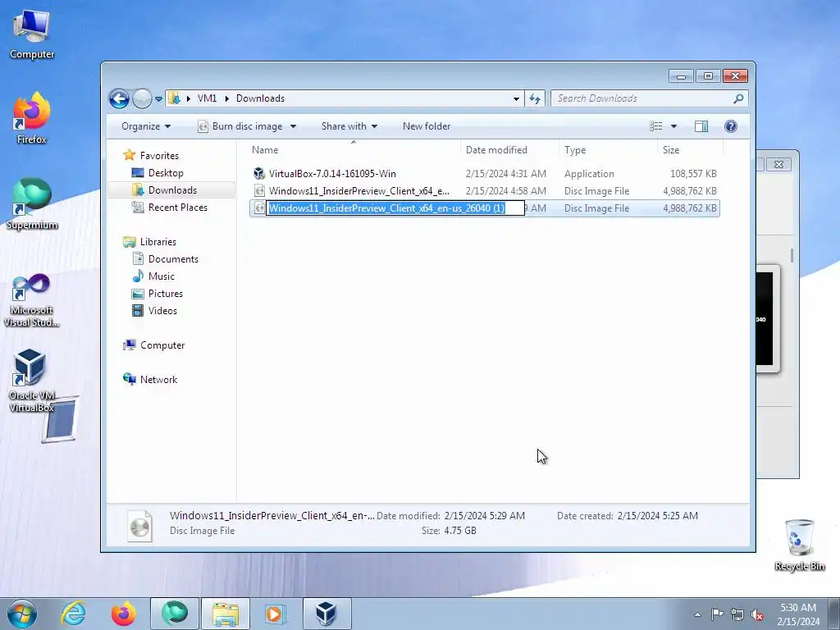Screen dimensions: 840x630
Task: Open the Recycle Bin
Action: (799, 545)
